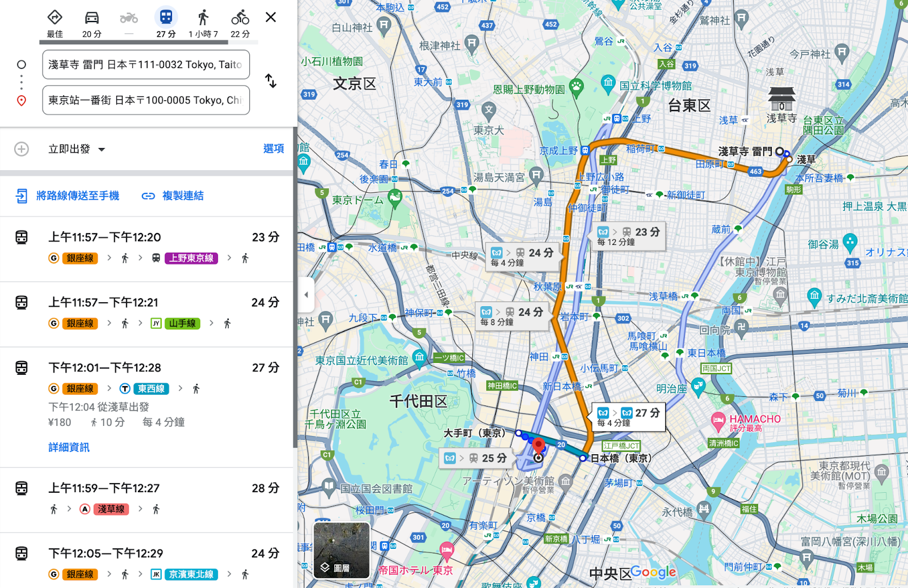Click the 帝国ホテル東京 hotel marker
Screen dimensions: 908x588
(x=447, y=549)
